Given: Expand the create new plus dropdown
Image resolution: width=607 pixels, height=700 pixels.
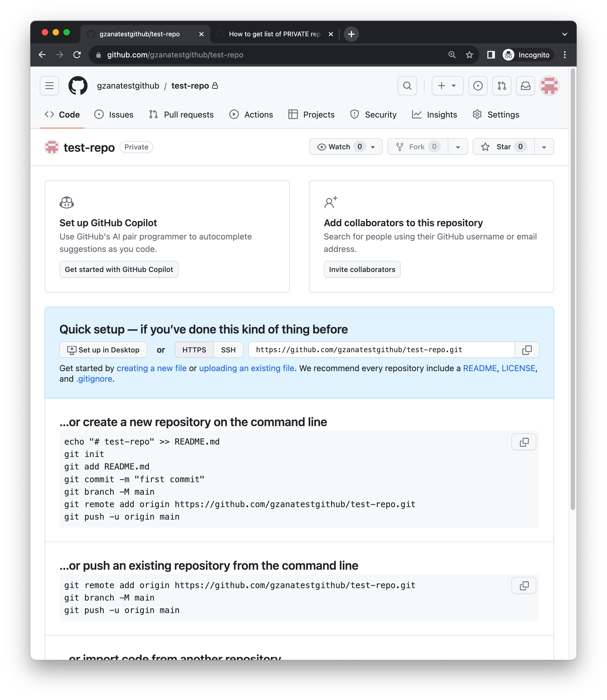Looking at the screenshot, I should point(448,86).
